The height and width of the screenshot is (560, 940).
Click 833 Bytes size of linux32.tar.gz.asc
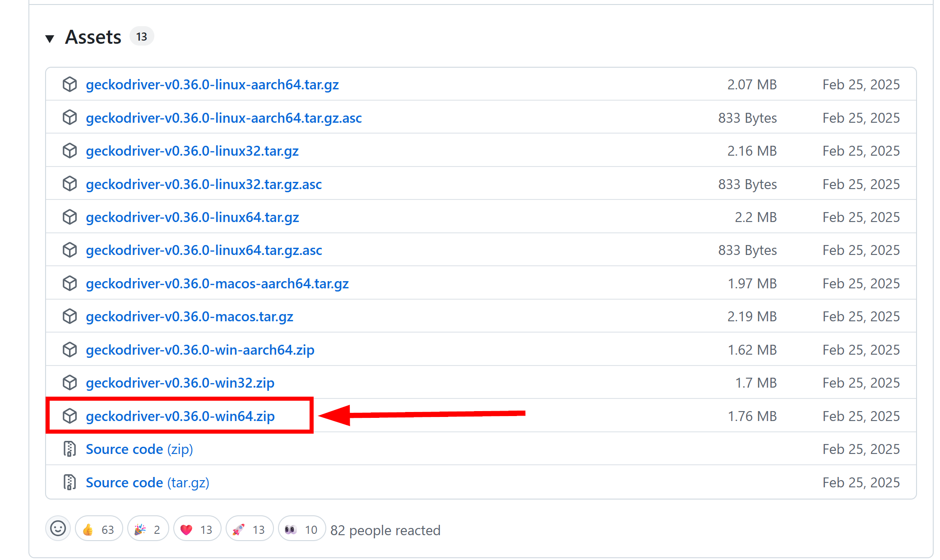click(x=747, y=184)
